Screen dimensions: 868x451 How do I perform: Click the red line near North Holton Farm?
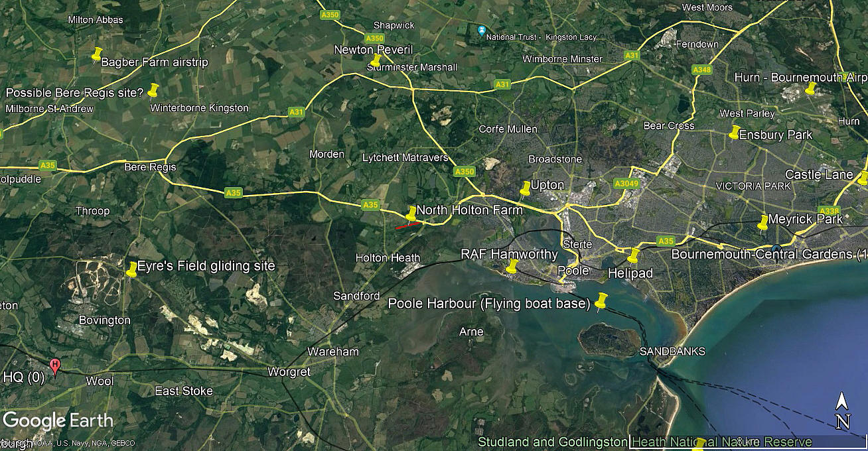click(408, 225)
